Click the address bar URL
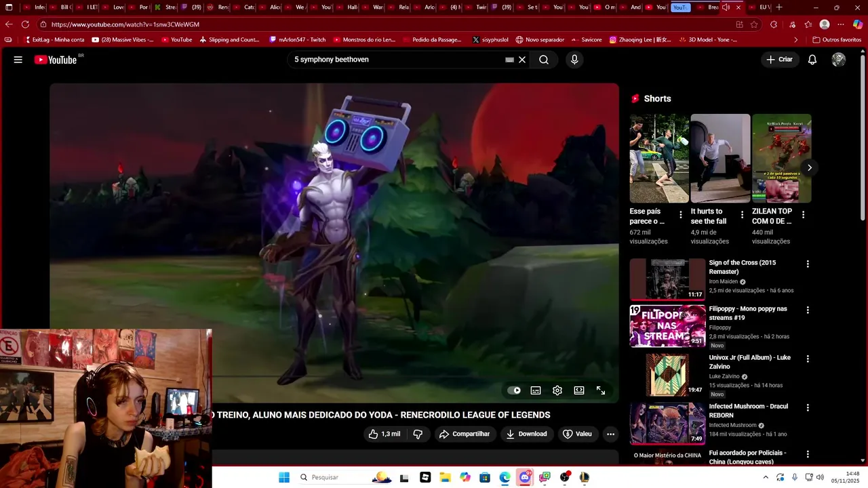868x488 pixels. (125, 24)
